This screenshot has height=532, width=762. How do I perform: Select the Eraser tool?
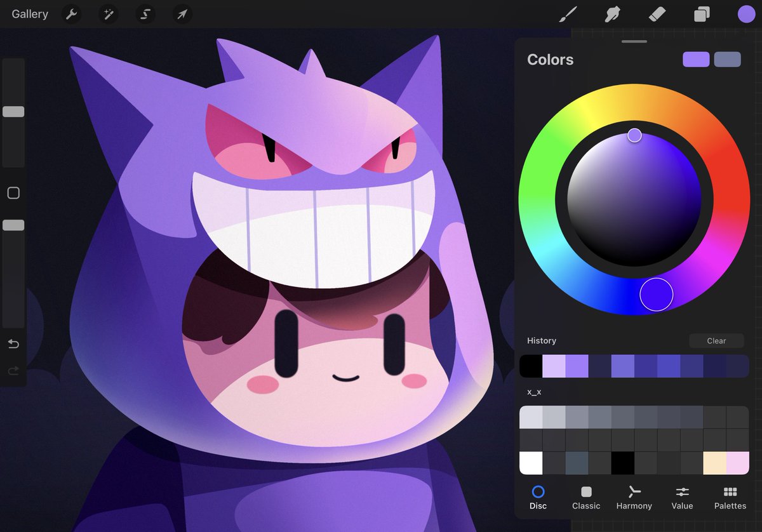pos(657,14)
